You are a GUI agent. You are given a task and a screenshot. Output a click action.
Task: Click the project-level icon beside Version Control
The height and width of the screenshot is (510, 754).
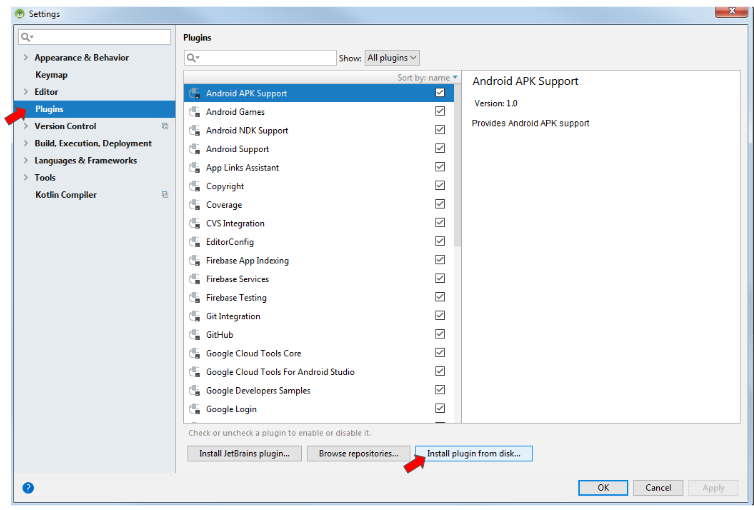click(x=165, y=126)
